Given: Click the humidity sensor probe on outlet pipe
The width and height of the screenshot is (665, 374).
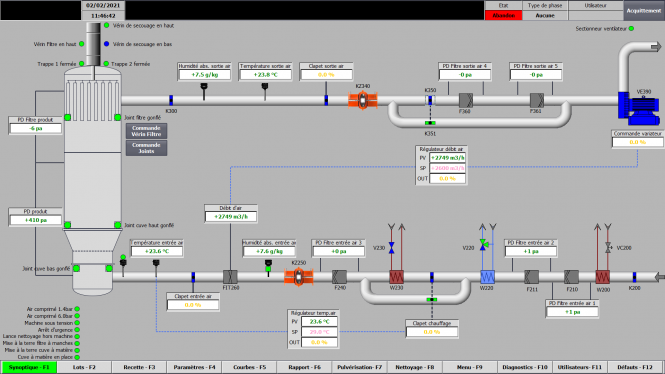Looking at the screenshot, I should pos(204,91).
